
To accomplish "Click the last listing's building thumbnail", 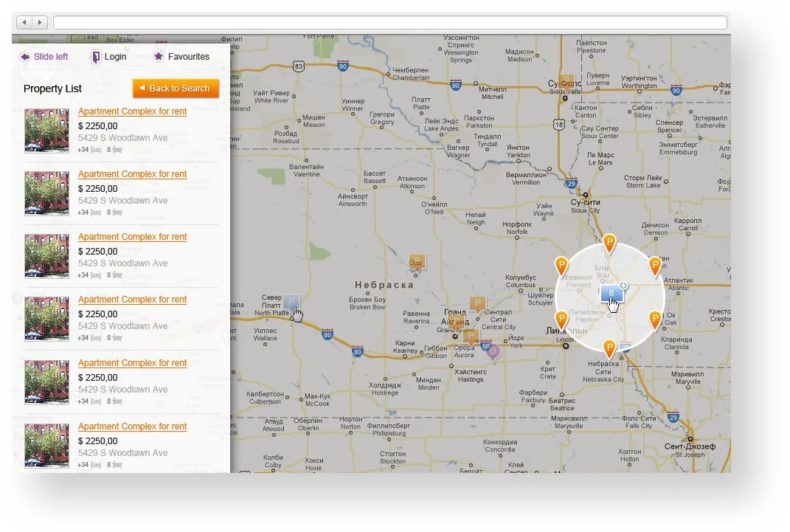I will click(x=47, y=446).
